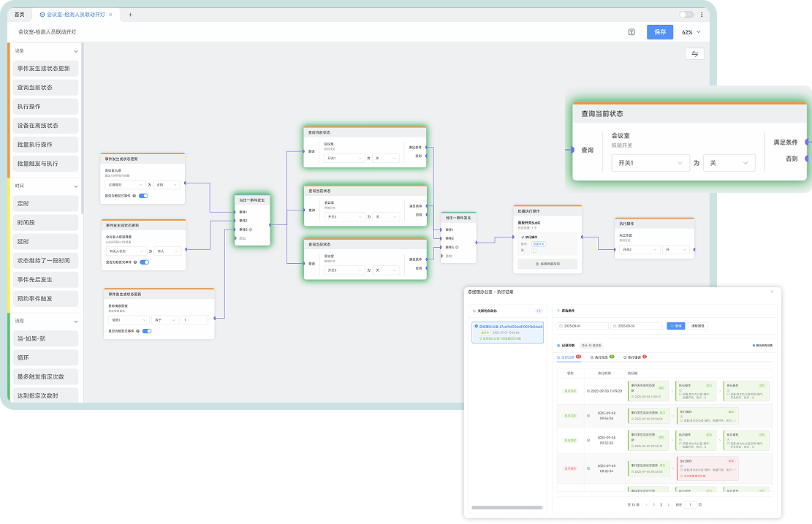Click the 查询 button in the filter panel
The width and height of the screenshot is (812, 524).
coord(675,326)
